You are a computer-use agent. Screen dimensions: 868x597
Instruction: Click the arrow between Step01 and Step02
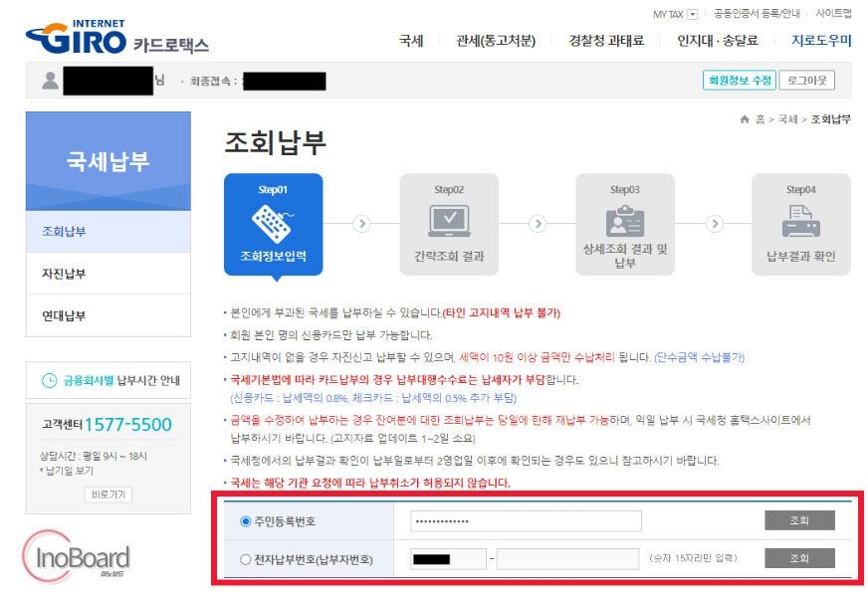(362, 224)
